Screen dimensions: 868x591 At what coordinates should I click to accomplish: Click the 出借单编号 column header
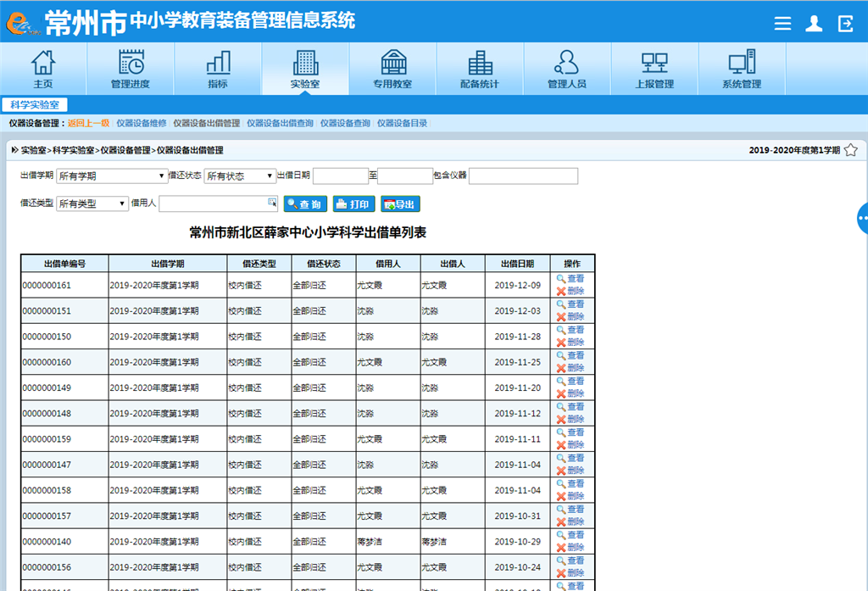(64, 264)
